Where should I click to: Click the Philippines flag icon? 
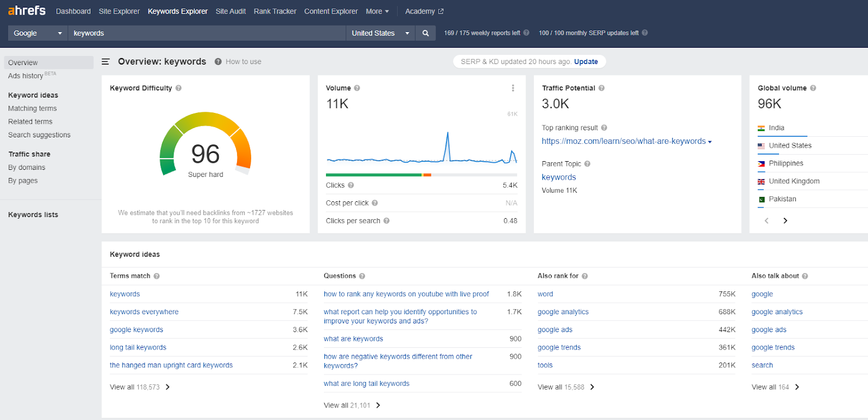(762, 164)
